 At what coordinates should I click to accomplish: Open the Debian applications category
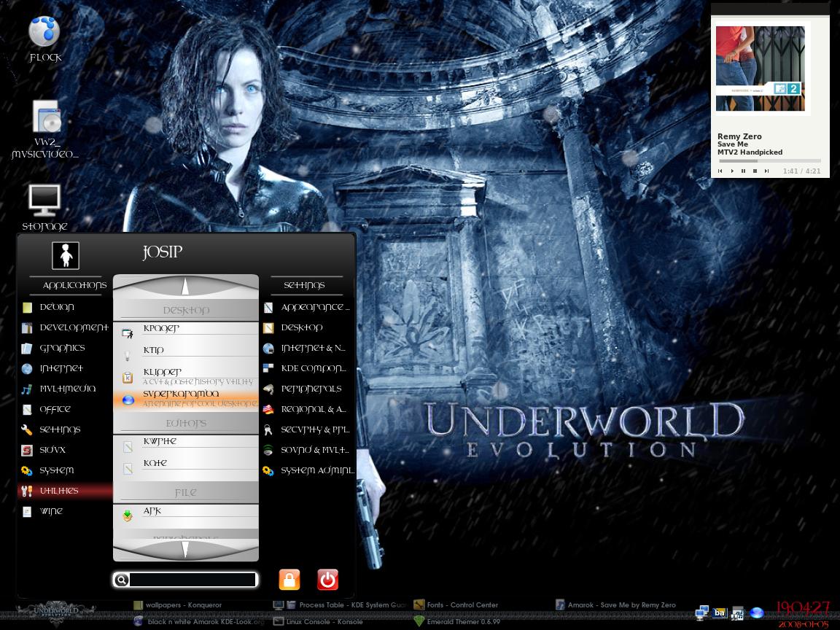(65, 307)
